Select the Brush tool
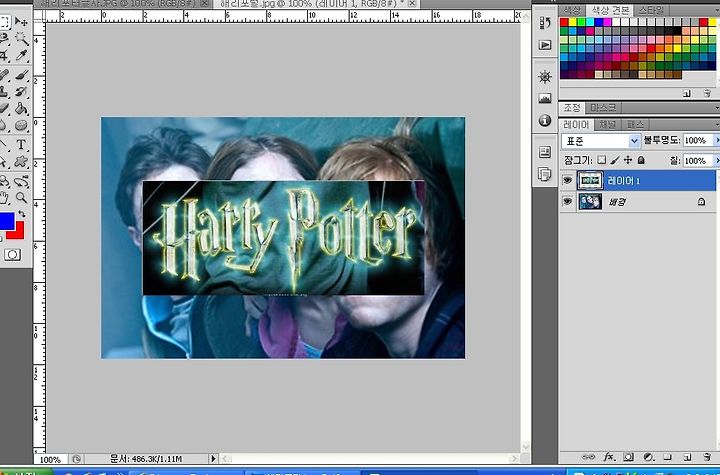720x475 pixels. coord(21,74)
